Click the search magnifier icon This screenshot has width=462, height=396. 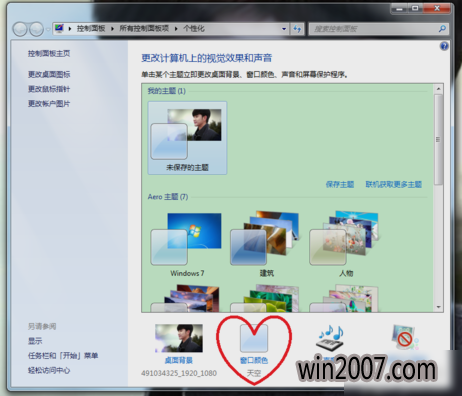[x=442, y=29]
